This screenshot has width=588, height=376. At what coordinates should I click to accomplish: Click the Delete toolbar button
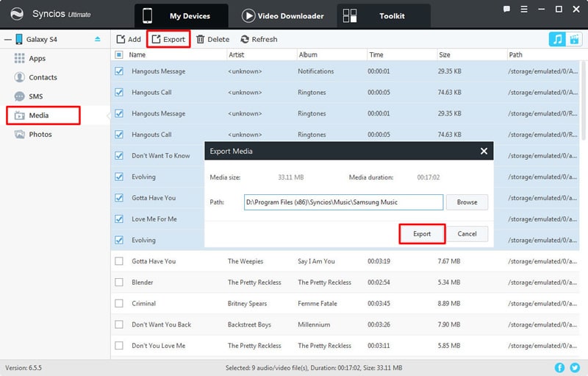click(x=212, y=40)
